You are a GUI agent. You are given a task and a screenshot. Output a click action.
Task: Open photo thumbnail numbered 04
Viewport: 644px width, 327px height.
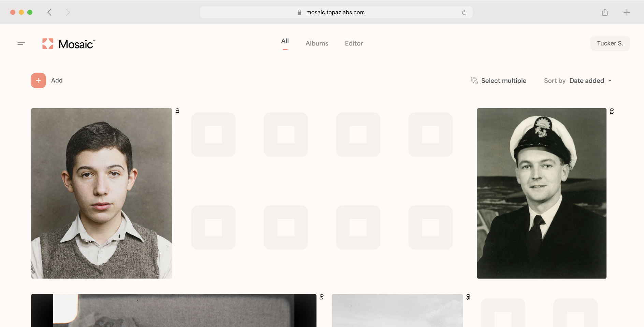[174, 310]
